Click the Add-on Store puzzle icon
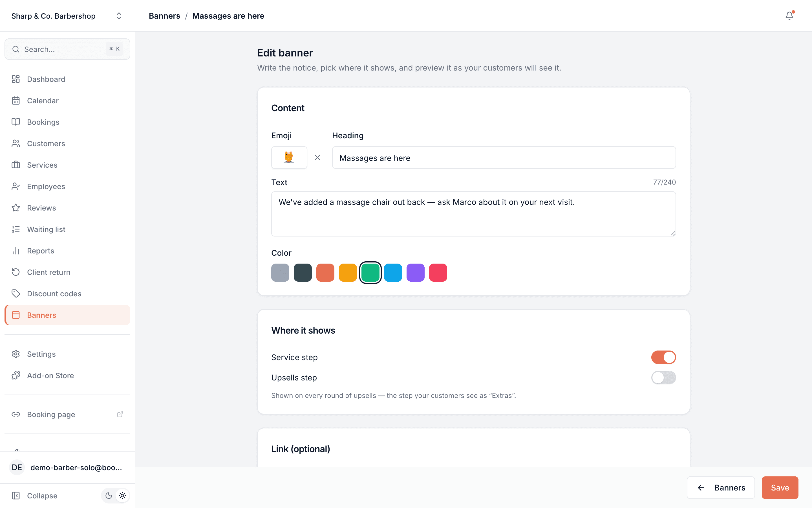Viewport: 812px width, 508px height. coord(16,376)
